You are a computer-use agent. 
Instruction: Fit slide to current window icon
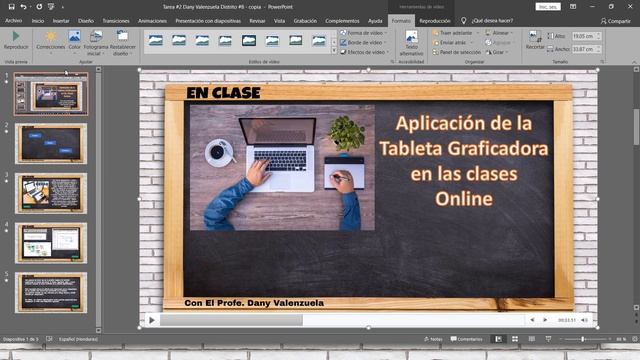point(635,339)
